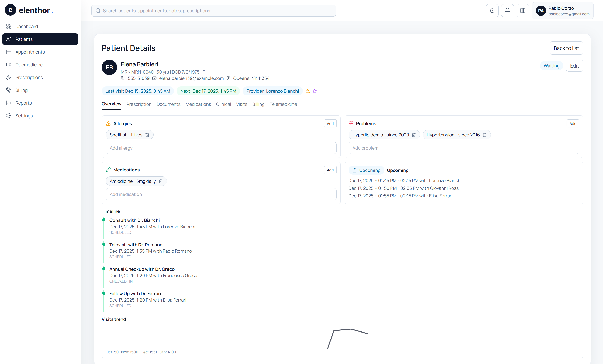The image size is (603, 364).
Task: Focus the Add problem input field
Action: coord(463,148)
